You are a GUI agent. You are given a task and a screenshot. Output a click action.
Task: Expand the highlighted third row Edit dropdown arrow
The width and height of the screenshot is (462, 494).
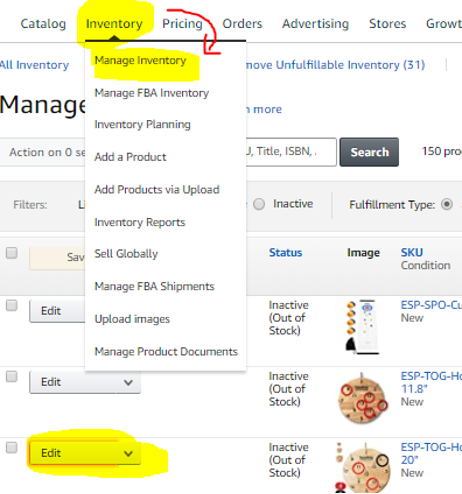(128, 453)
